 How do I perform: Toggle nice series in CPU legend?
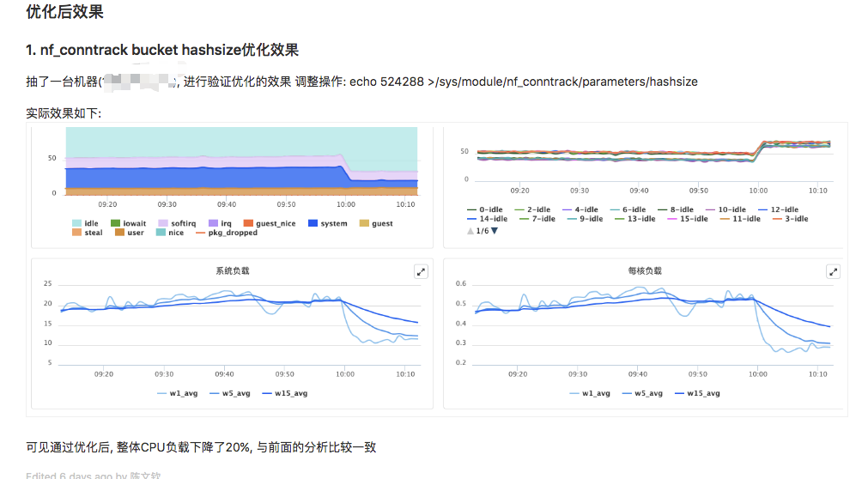[x=169, y=233]
